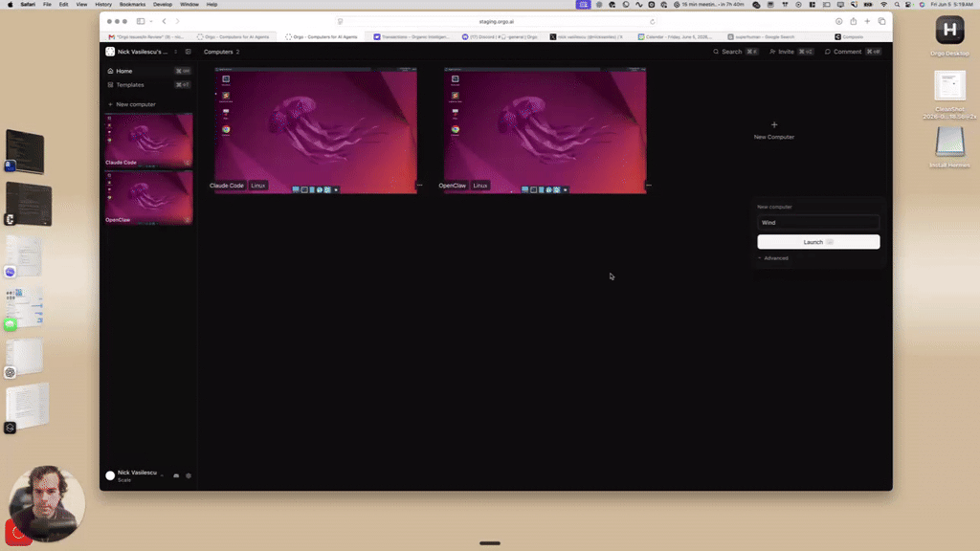Image resolution: width=980 pixels, height=551 pixels.
Task: Show the Safari tab overview
Action: coord(881,21)
